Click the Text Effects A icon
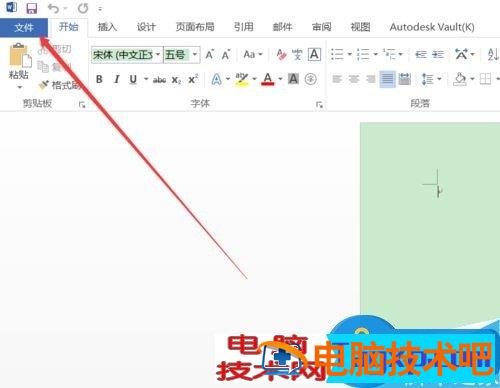This screenshot has height=388, width=500. tap(217, 79)
